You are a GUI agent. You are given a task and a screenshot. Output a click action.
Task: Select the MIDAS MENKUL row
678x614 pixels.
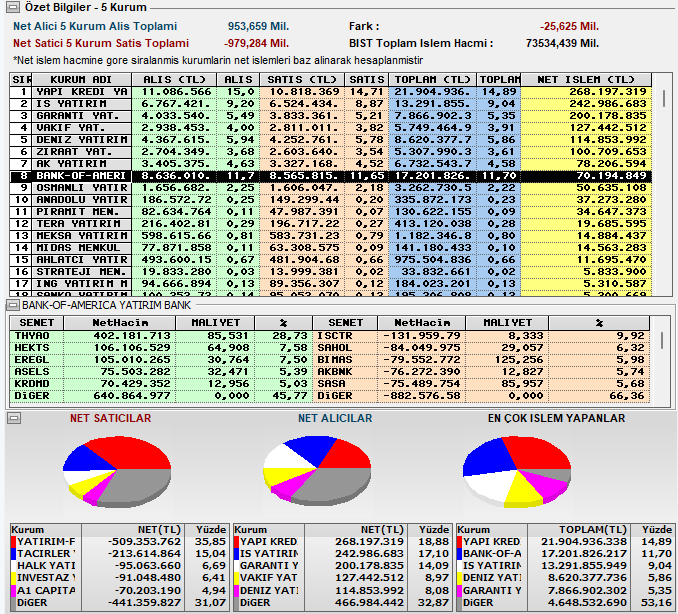(331, 248)
